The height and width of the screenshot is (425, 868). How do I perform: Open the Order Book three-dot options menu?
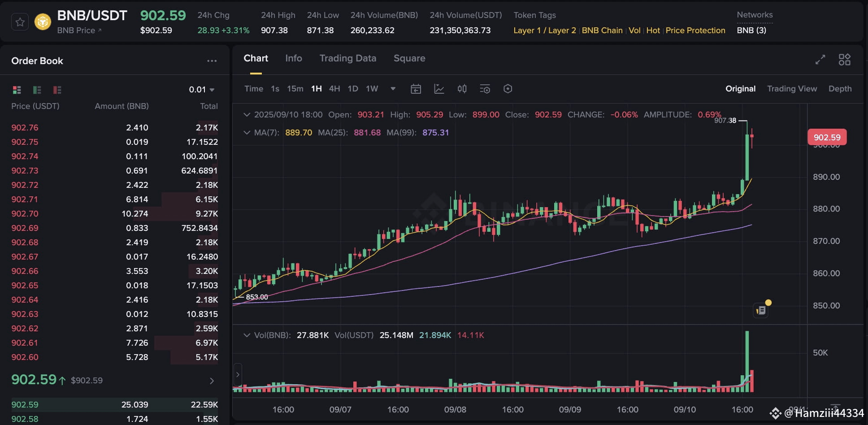[x=212, y=61]
